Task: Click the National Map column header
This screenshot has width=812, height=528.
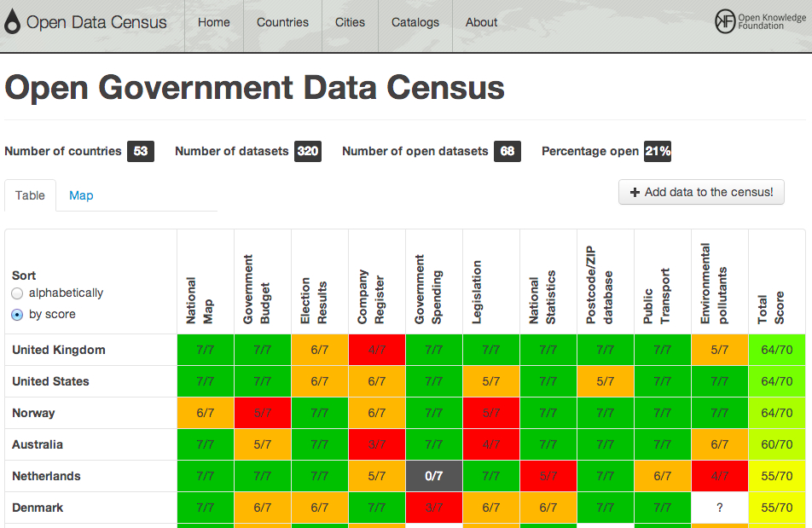Action: [x=206, y=281]
